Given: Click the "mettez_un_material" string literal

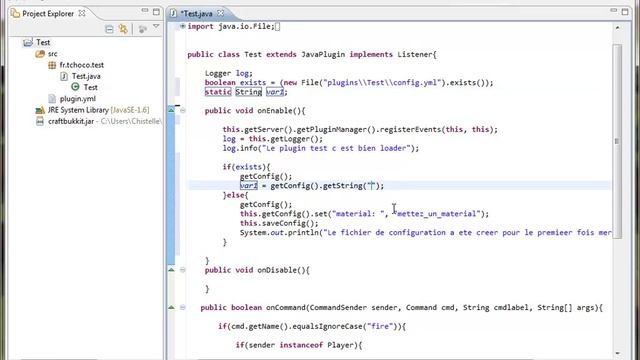Looking at the screenshot, I should point(437,214).
